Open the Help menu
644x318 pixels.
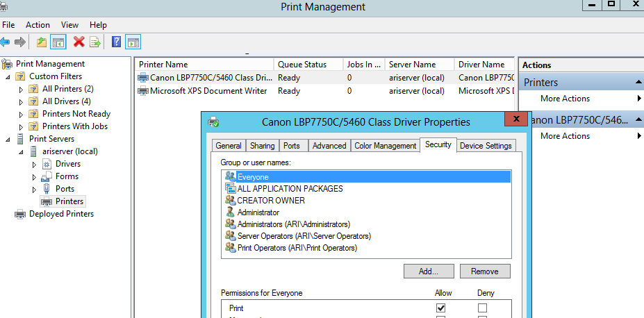click(x=98, y=25)
